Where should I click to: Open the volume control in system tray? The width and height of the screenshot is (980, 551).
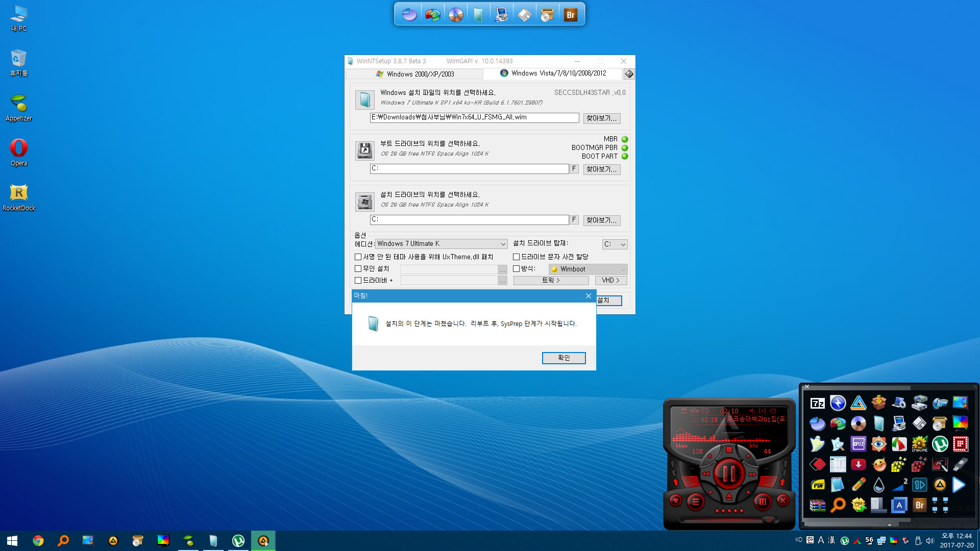click(x=929, y=541)
